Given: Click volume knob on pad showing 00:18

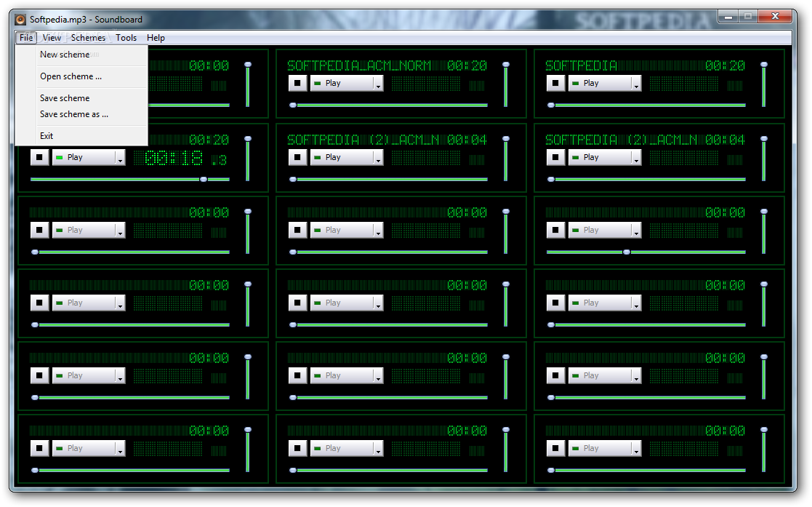Looking at the screenshot, I should point(248,139).
